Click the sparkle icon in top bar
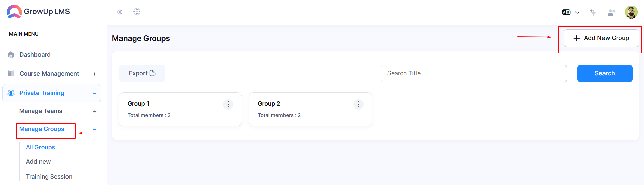This screenshot has height=185, width=644. [593, 12]
